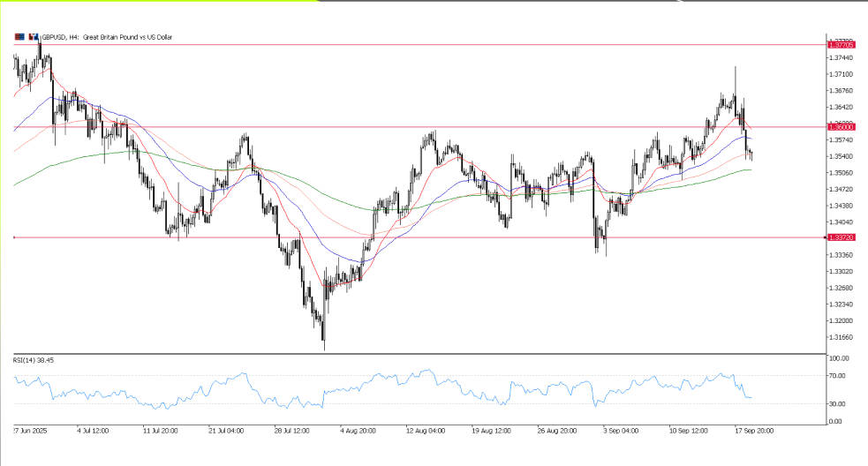
Task: Click the first small icon before GBPUSD title
Action: click(x=19, y=37)
